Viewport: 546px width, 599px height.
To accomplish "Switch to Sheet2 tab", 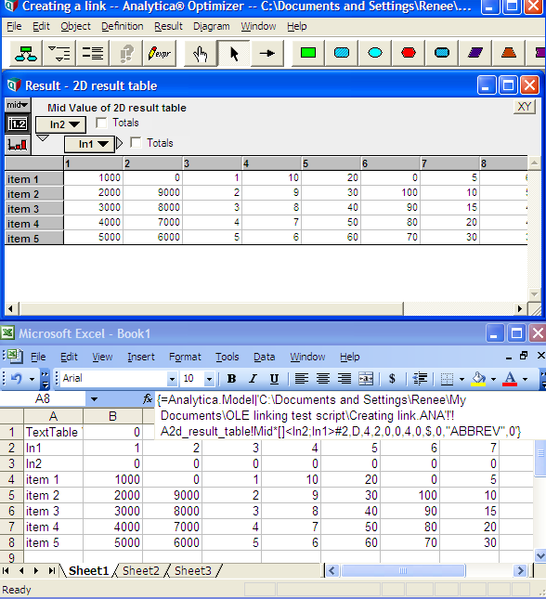I will (141, 571).
